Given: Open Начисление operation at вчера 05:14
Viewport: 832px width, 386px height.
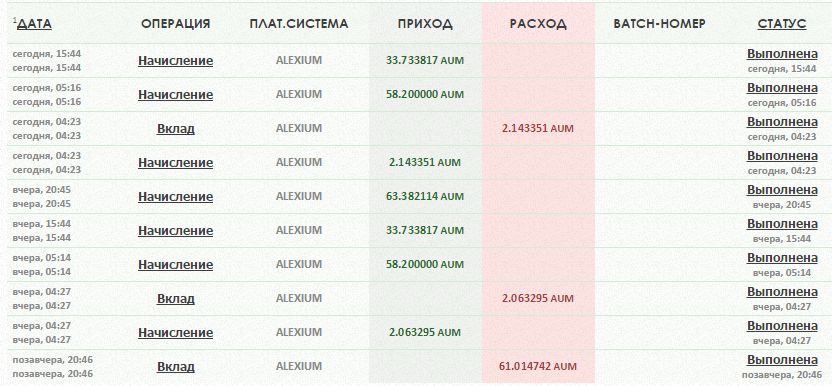Looking at the screenshot, I should 176,264.
